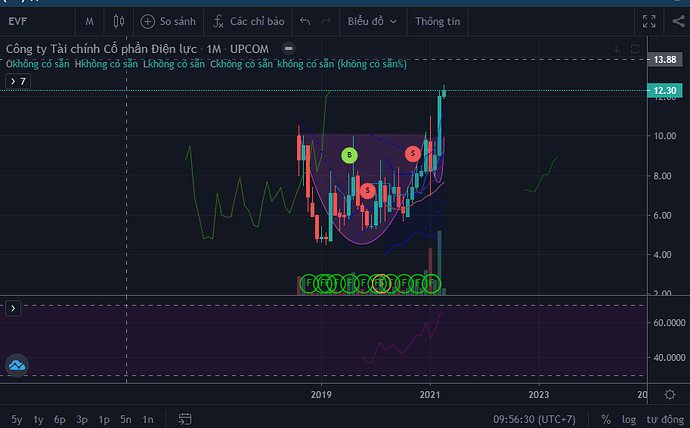Expand the Biểu đồ dropdown
This screenshot has height=428, width=690.
[x=372, y=20]
